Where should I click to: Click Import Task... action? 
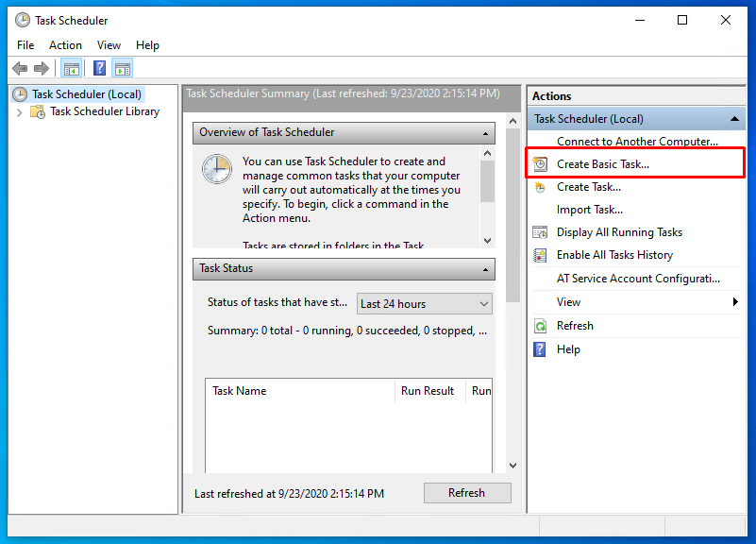pyautogui.click(x=590, y=210)
